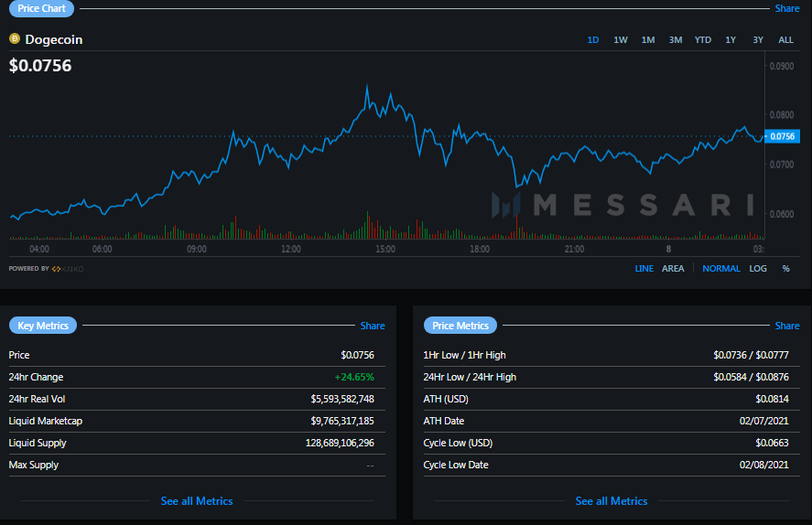Click the +24.65% 24hr change value
812x525 pixels.
coord(354,377)
